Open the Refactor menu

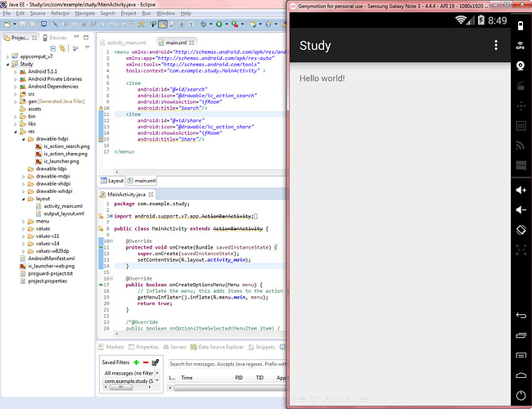(60, 13)
